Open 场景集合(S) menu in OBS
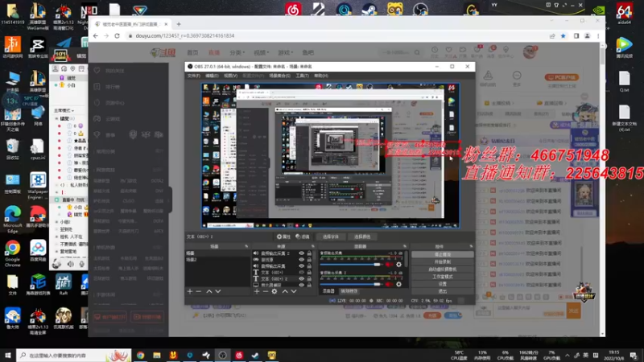This screenshot has width=644, height=362. pyautogui.click(x=279, y=76)
